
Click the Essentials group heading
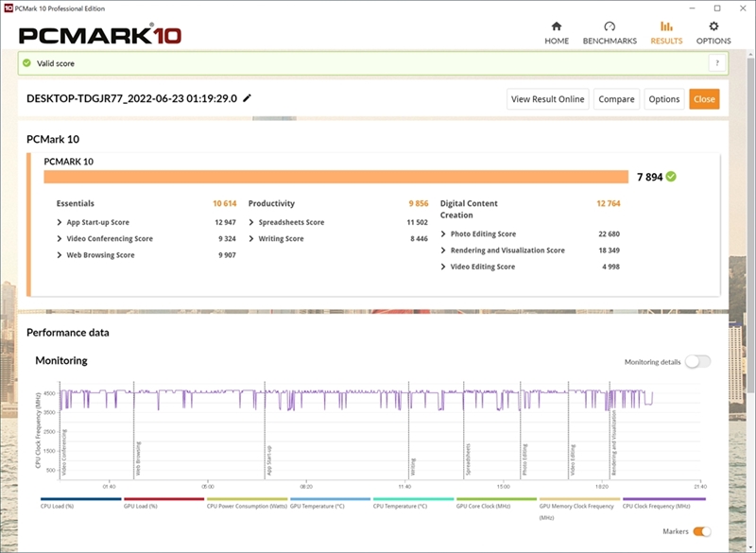coord(76,203)
